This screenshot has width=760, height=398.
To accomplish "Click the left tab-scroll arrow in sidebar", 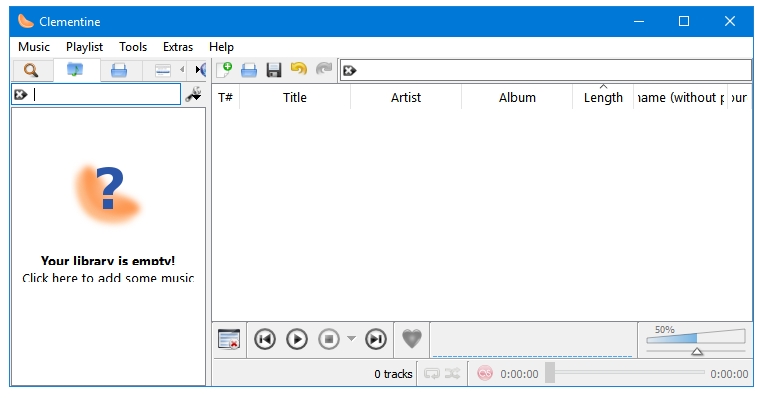I will 182,70.
